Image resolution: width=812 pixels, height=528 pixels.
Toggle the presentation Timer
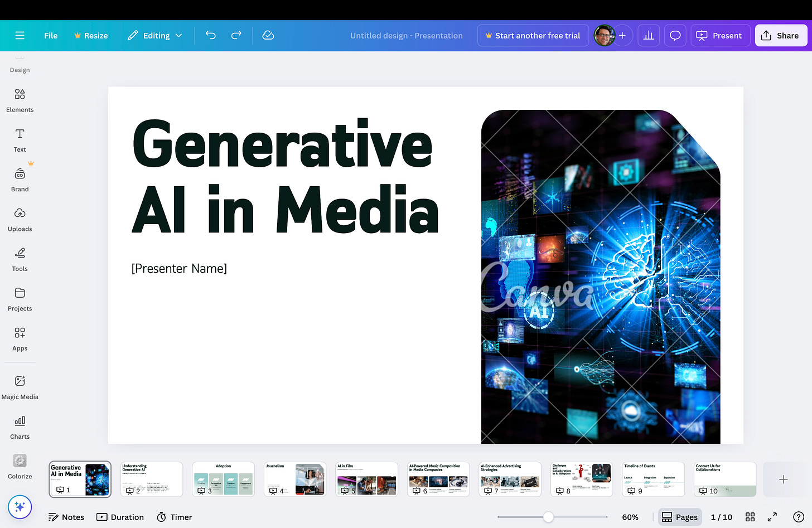click(174, 517)
